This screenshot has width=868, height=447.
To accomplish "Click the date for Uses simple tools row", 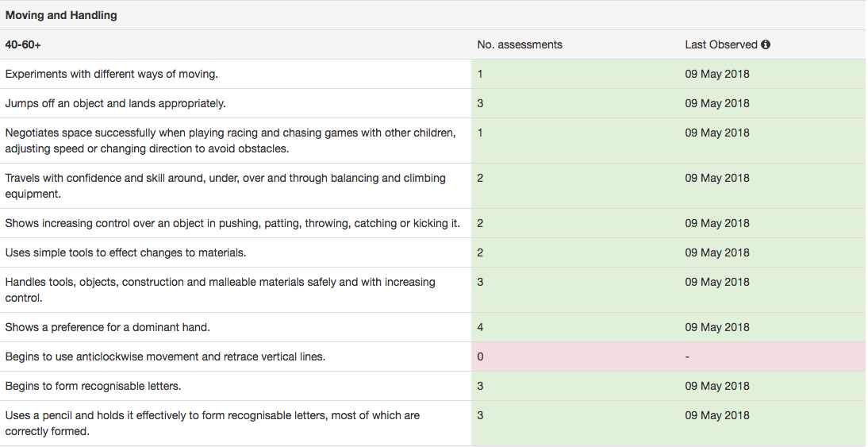I will 717,252.
